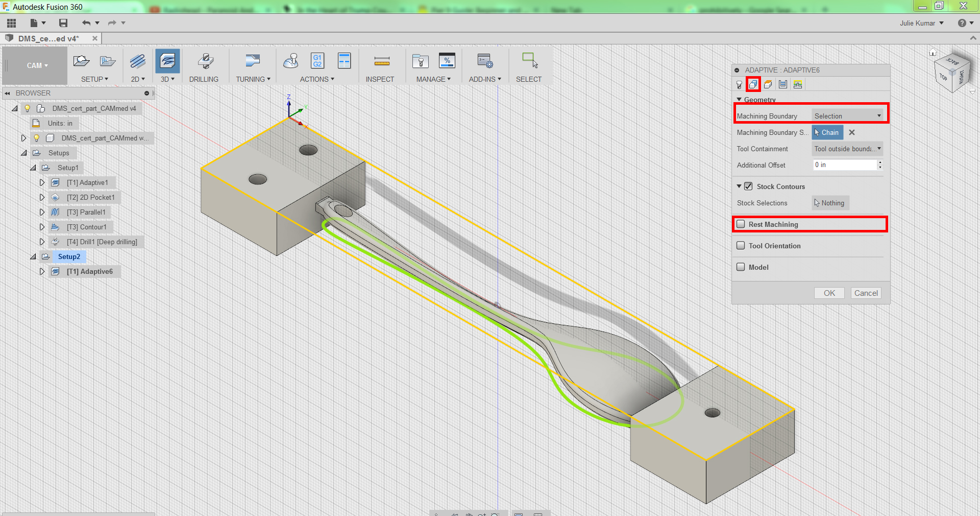The image size is (980, 516).
Task: Open the 2D menu
Action: click(138, 79)
